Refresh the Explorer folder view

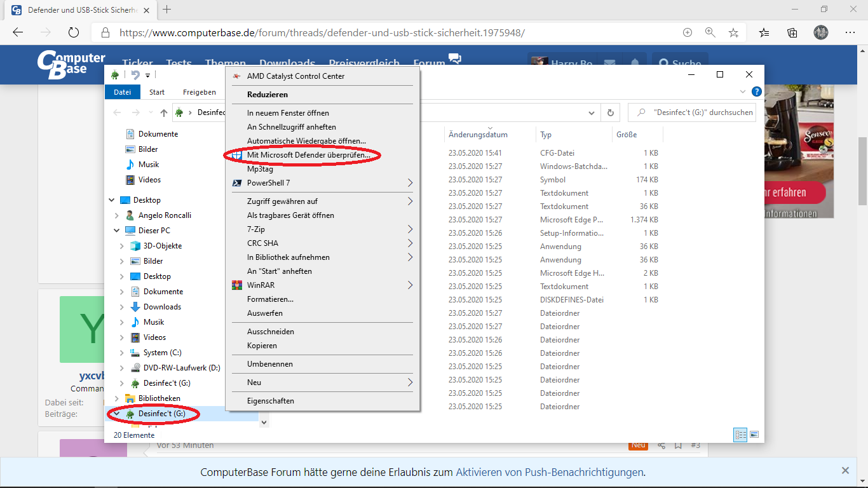611,112
